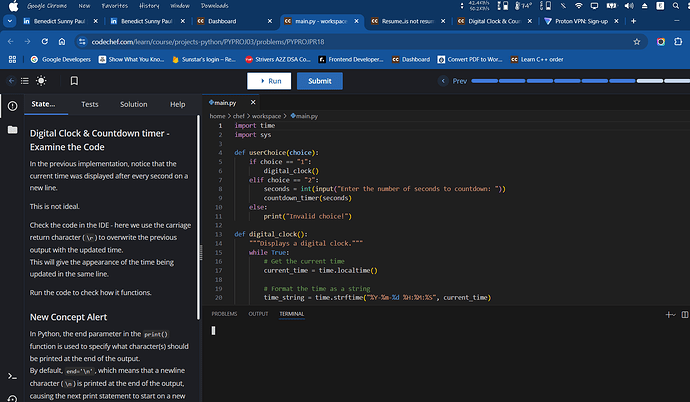
Task: Split the terminal panel icon
Action: click(x=685, y=314)
